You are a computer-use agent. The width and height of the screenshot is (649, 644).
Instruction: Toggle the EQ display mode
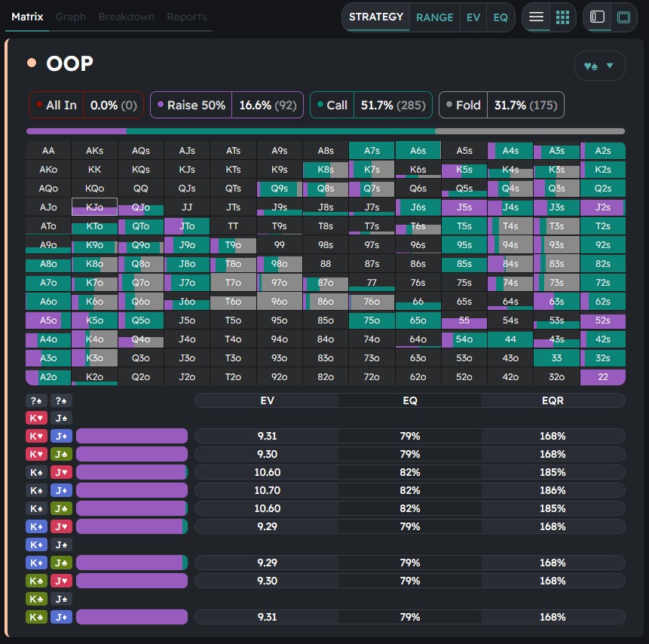coord(501,17)
